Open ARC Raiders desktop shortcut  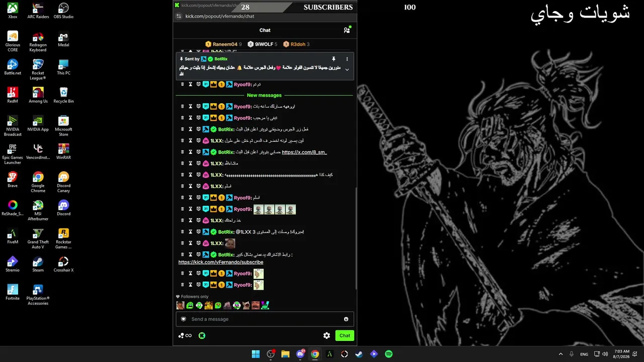tap(38, 11)
